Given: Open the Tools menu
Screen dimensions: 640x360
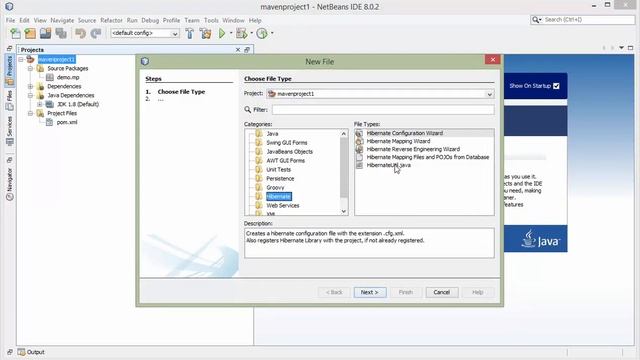Looking at the screenshot, I should (211, 20).
